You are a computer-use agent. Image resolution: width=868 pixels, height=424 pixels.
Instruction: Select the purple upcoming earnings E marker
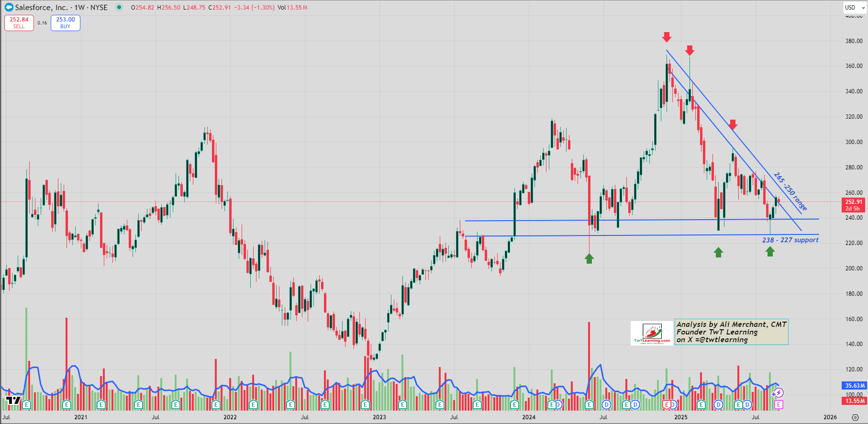tap(779, 405)
